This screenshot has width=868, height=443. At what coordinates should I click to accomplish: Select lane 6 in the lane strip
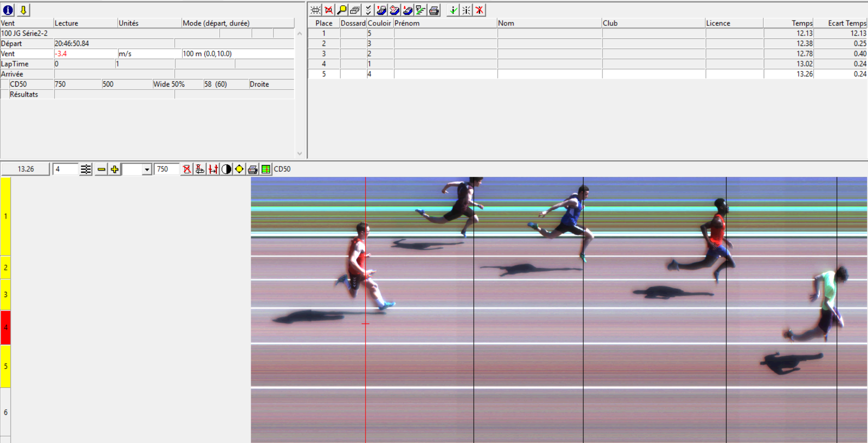(5, 412)
